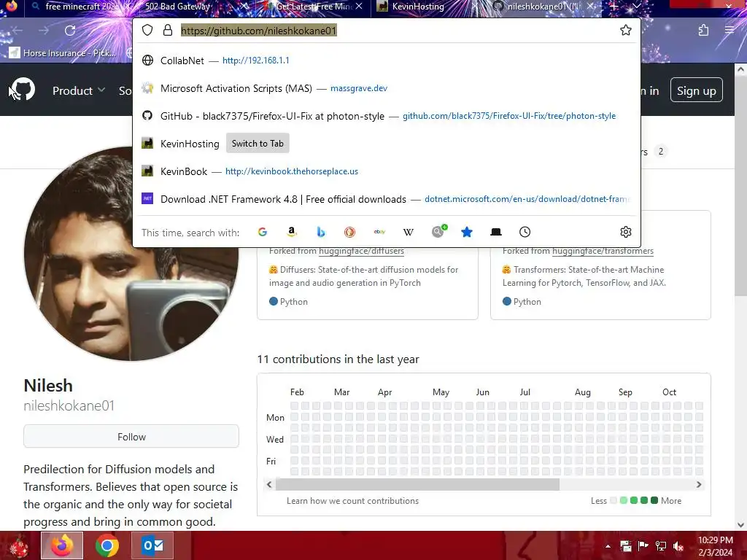Viewport: 747px width, 560px height.
Task: Open Google Chrome from the taskbar
Action: pos(107,545)
